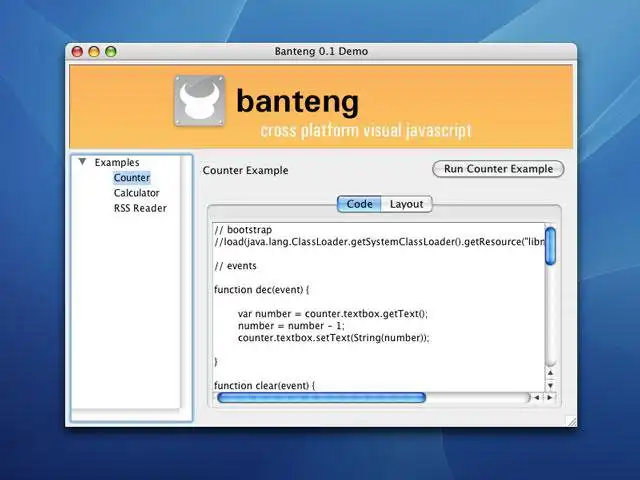640x480 pixels.
Task: Click the scroll left arrow in code pane
Action: (537, 397)
